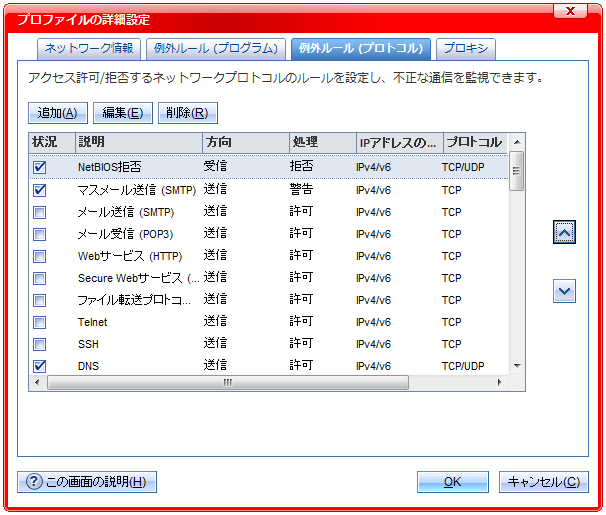Click the 追加(A) button
The height and width of the screenshot is (515, 606).
point(59,113)
